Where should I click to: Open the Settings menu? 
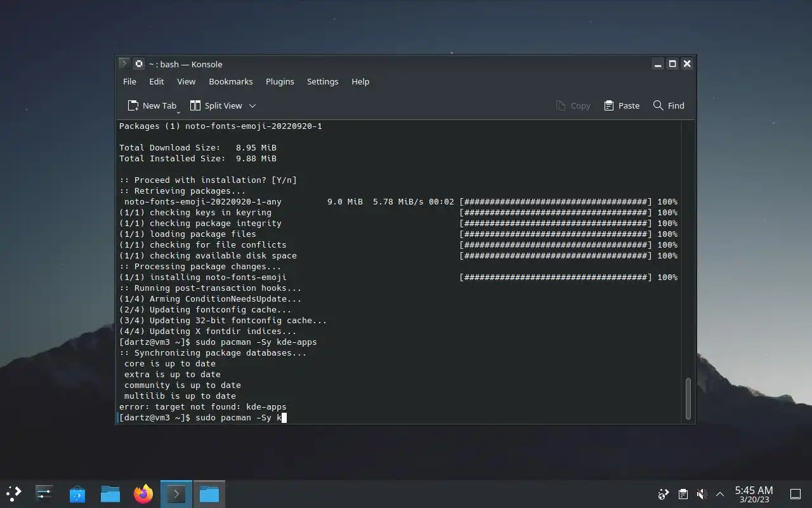click(x=322, y=81)
